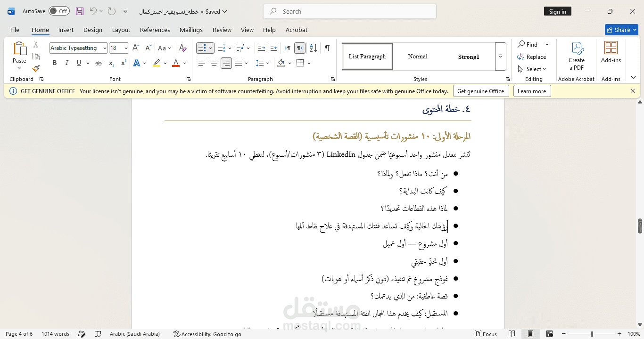Apply the red font color swatch

pos(176,63)
